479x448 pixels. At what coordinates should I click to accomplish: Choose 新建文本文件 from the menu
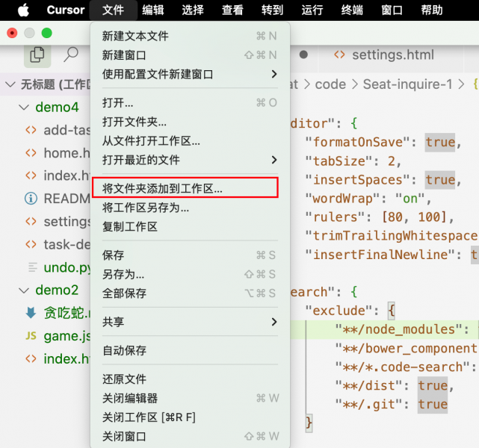[190, 36]
